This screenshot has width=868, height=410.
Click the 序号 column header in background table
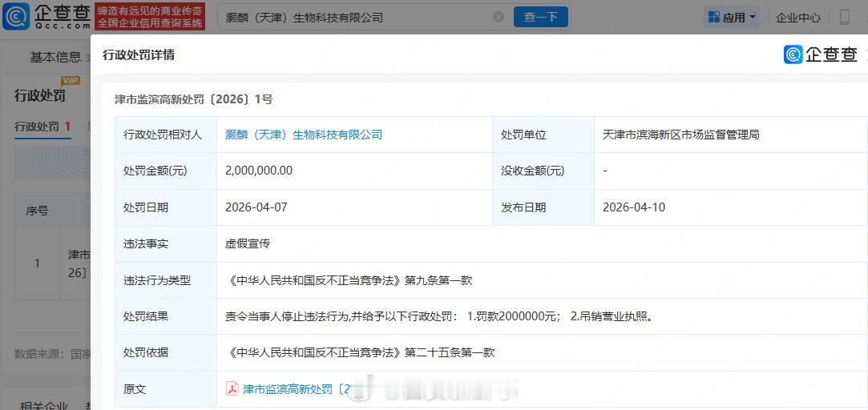point(37,211)
